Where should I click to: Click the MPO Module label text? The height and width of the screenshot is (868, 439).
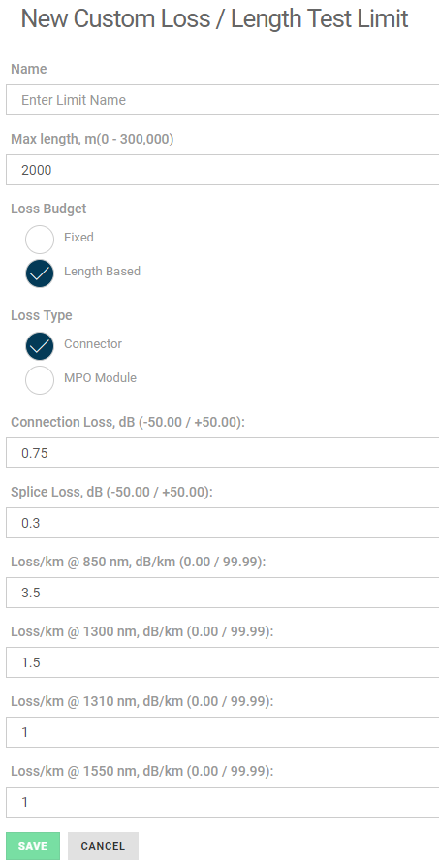(x=100, y=378)
